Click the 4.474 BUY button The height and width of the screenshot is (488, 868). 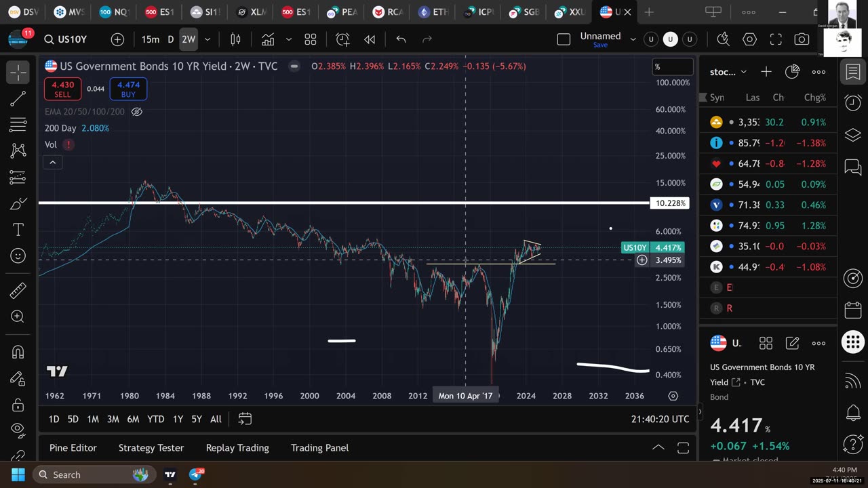point(128,89)
